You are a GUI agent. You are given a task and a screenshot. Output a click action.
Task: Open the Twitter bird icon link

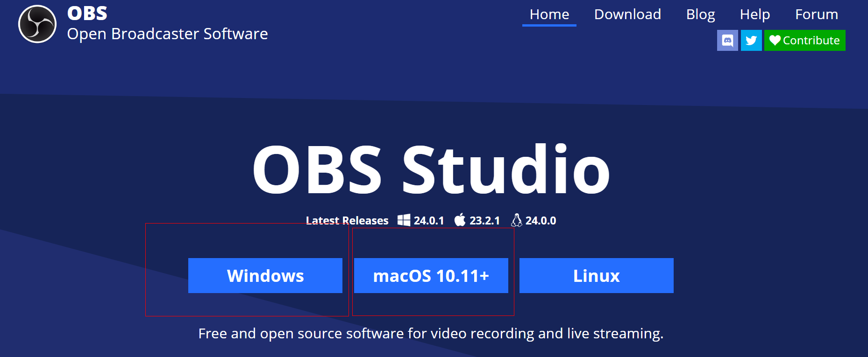[751, 41]
